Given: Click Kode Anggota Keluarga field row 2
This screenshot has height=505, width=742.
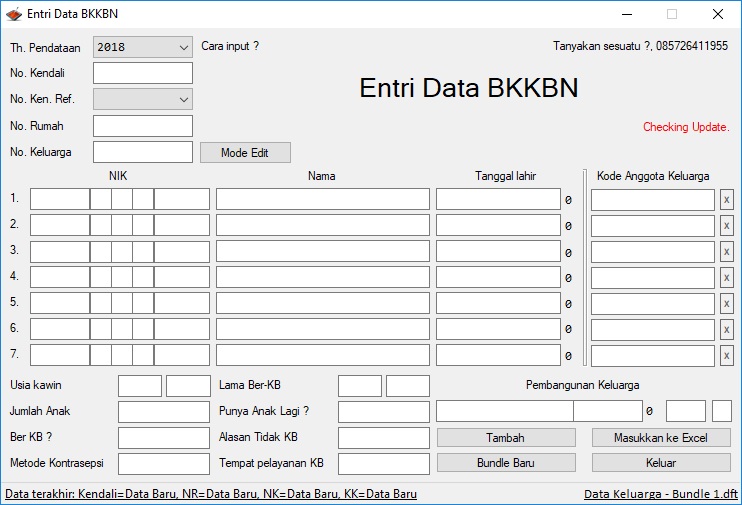Looking at the screenshot, I should tap(653, 226).
